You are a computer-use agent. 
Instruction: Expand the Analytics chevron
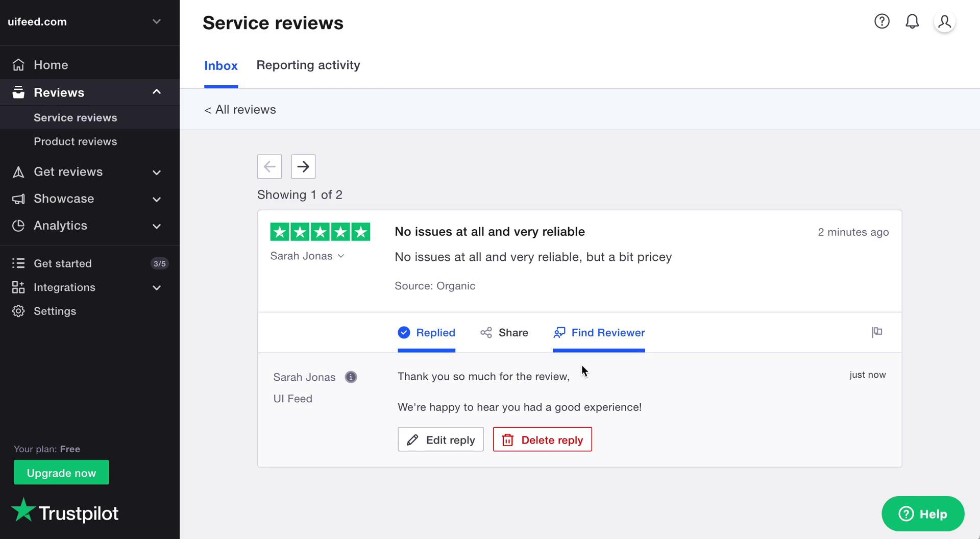coord(157,226)
